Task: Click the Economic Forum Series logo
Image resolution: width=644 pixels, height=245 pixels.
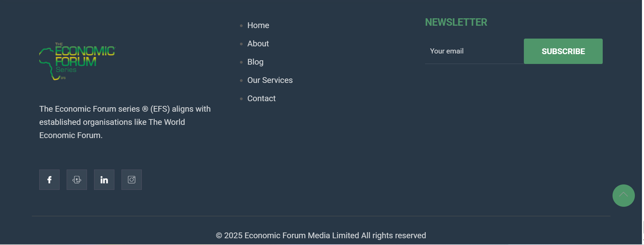Action: click(x=77, y=61)
